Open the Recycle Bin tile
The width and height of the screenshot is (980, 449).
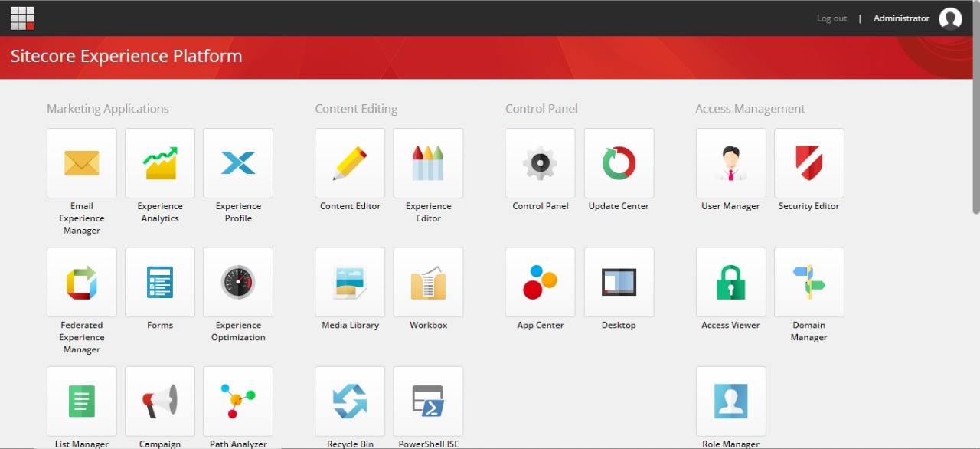pyautogui.click(x=350, y=401)
